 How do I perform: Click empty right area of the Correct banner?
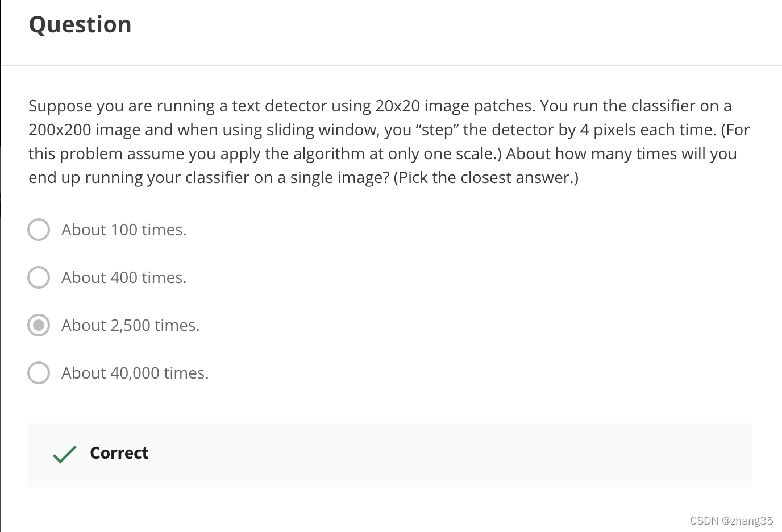tap(511, 454)
